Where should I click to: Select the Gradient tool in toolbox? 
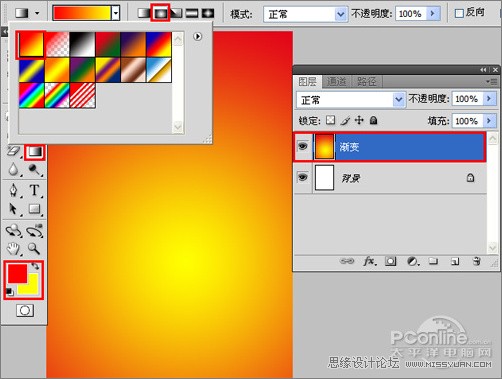[x=35, y=152]
